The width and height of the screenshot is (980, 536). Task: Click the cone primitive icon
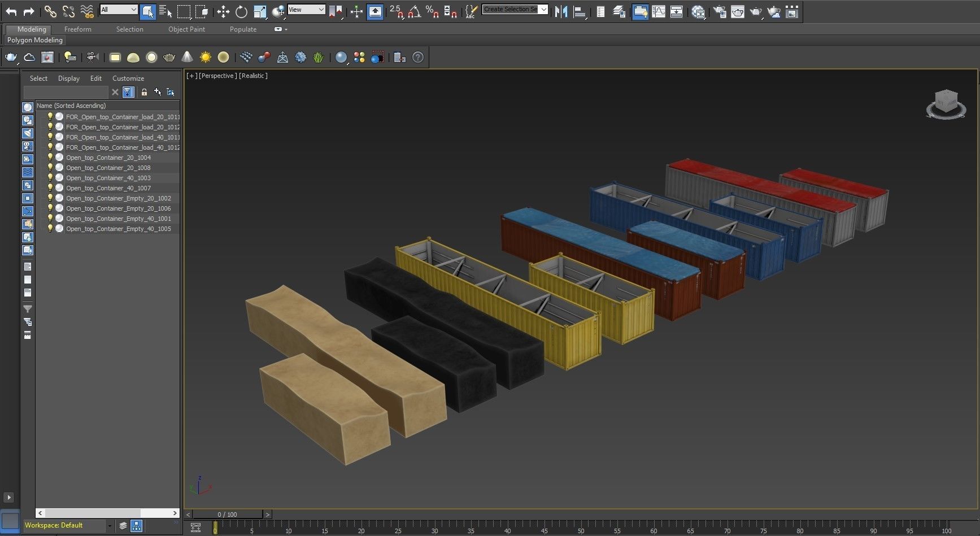coord(188,57)
